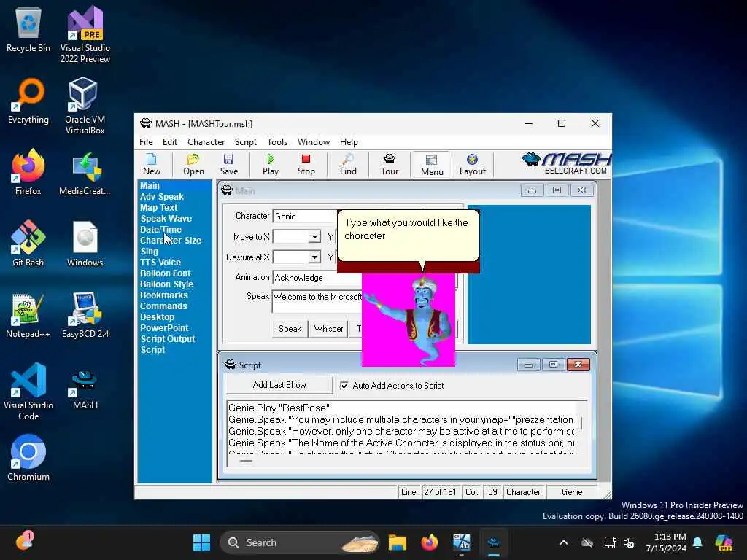The height and width of the screenshot is (560, 747).
Task: Select Balloon Style in sidebar
Action: pyautogui.click(x=166, y=284)
